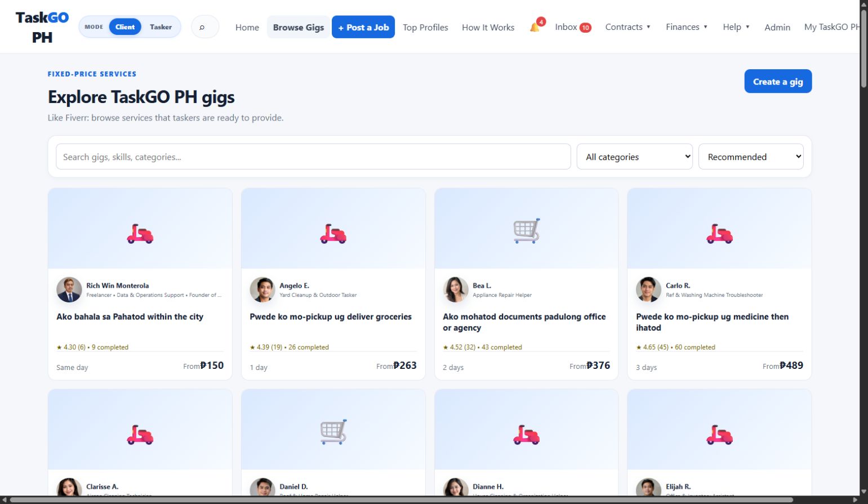Open gig 'Ako mohatod documents padulong office or agency'

524,322
